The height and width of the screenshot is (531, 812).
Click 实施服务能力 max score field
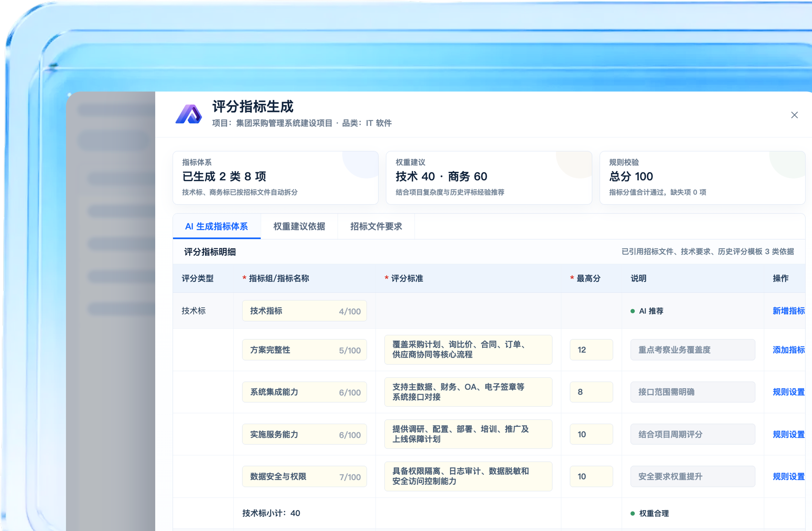pyautogui.click(x=591, y=434)
